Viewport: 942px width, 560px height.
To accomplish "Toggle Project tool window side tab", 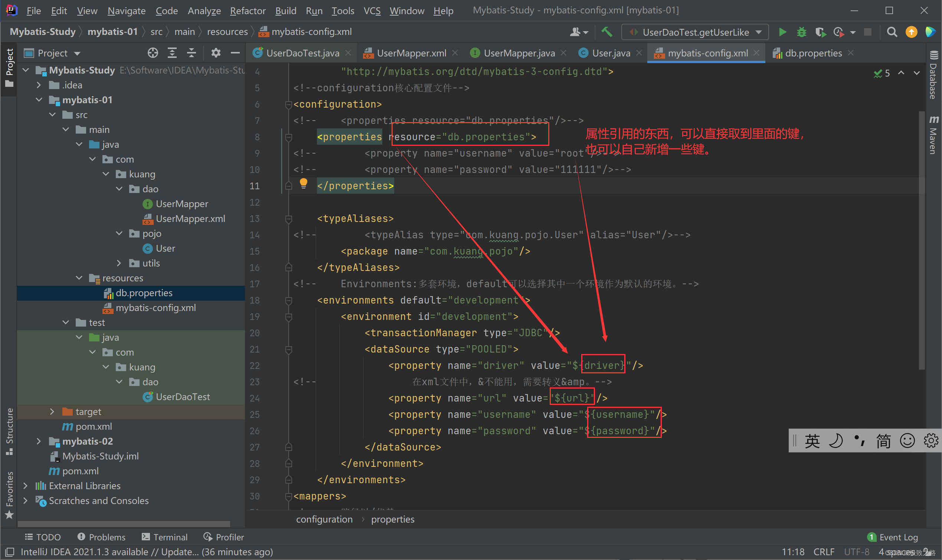I will [x=9, y=68].
